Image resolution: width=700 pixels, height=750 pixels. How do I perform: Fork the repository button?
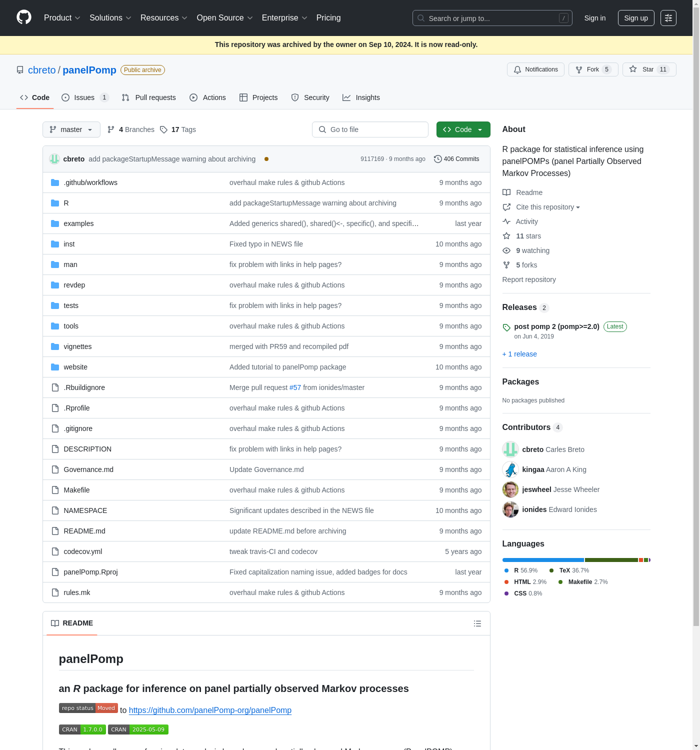[x=593, y=69]
